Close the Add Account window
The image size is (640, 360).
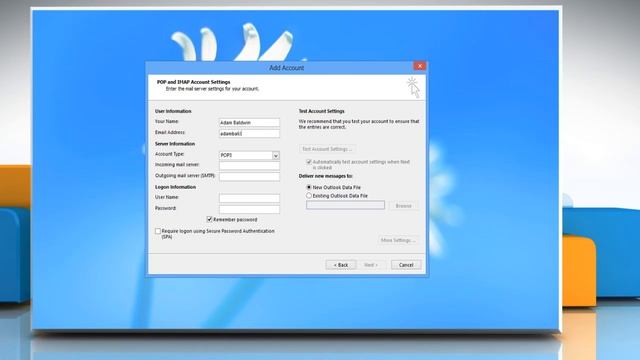click(x=420, y=66)
